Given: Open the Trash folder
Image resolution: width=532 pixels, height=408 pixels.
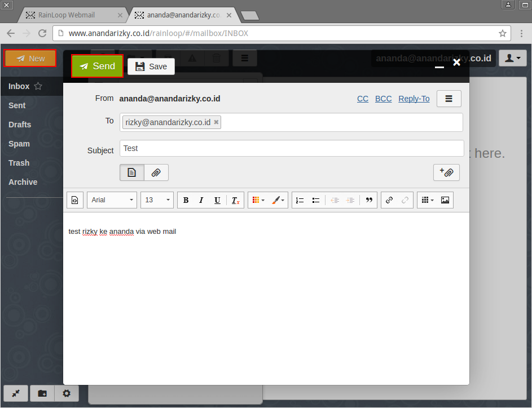Looking at the screenshot, I should click(x=19, y=163).
